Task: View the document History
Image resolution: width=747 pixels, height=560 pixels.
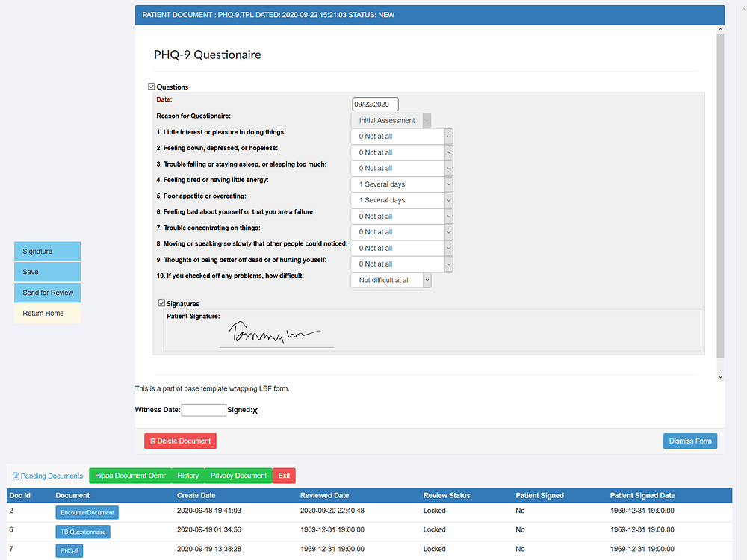Action: [187, 476]
